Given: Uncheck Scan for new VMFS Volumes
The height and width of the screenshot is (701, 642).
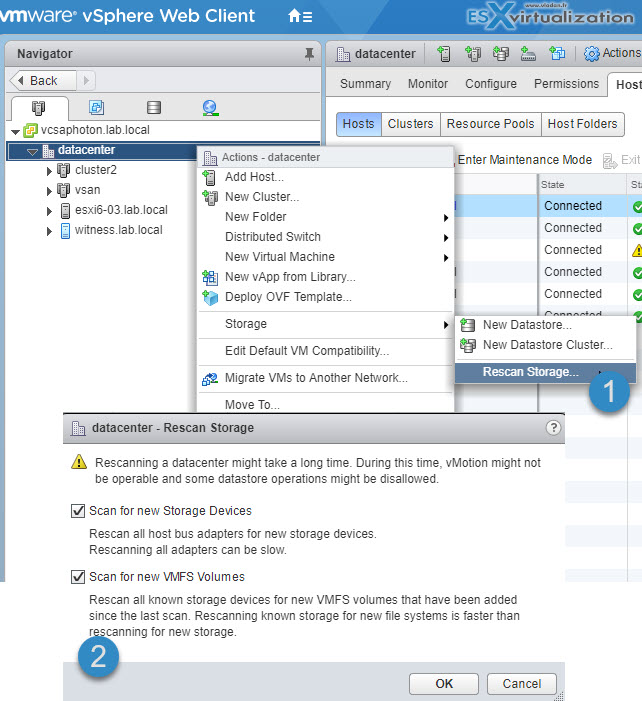Looking at the screenshot, I should click(x=78, y=577).
